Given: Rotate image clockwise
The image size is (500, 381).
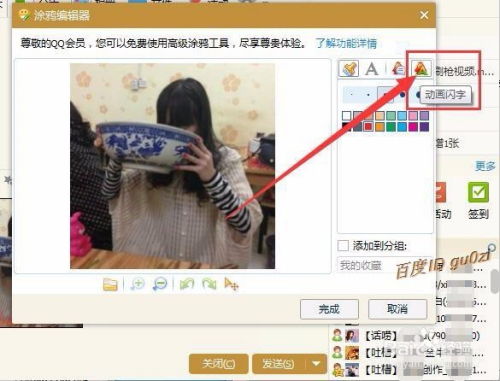Looking at the screenshot, I should click(209, 284).
